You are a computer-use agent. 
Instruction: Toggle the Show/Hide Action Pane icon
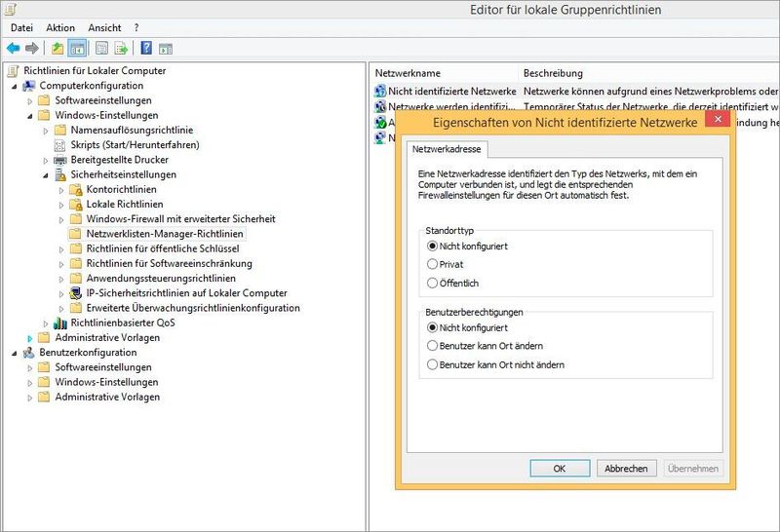coord(165,49)
